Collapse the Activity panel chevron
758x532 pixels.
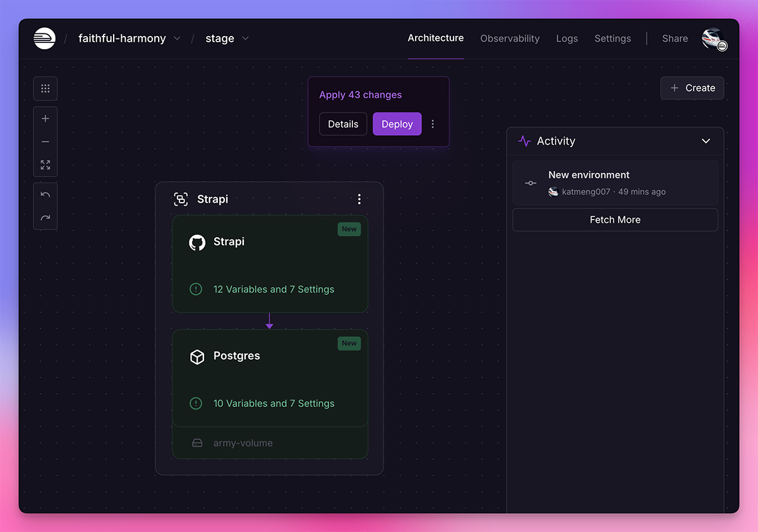(x=706, y=141)
